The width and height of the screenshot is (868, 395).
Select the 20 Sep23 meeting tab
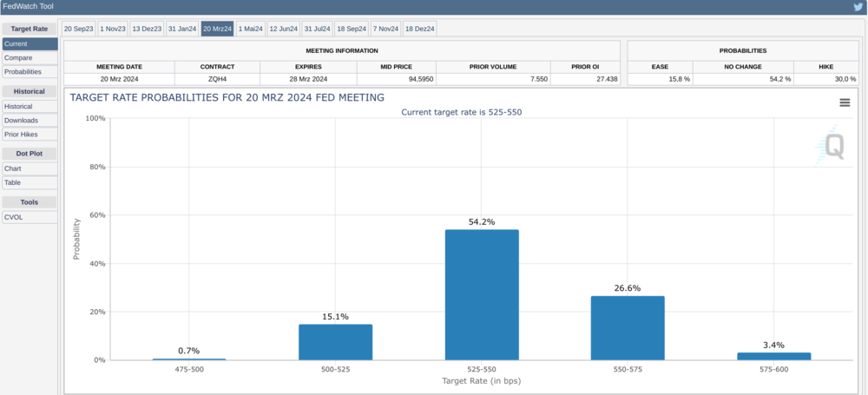(x=78, y=29)
